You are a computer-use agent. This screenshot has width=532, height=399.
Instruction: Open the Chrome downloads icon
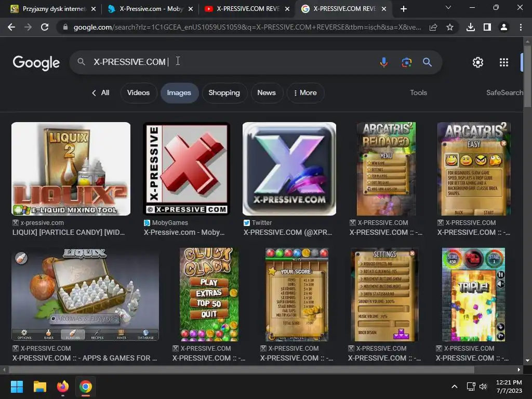[x=471, y=27]
